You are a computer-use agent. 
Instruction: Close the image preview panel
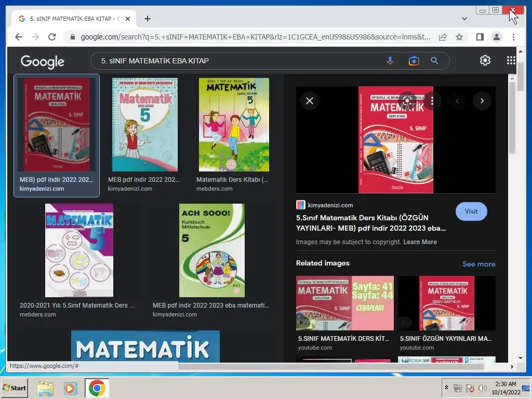tap(310, 101)
